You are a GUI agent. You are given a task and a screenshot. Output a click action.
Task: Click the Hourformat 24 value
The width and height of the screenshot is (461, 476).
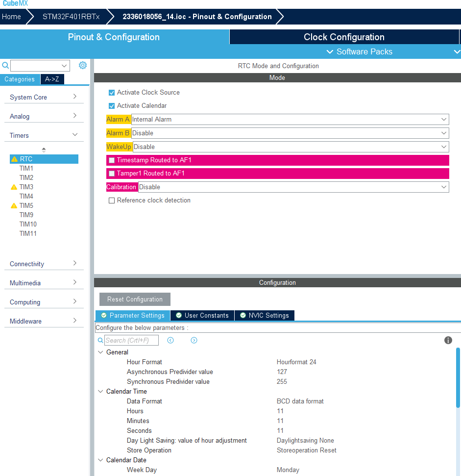[296, 362]
